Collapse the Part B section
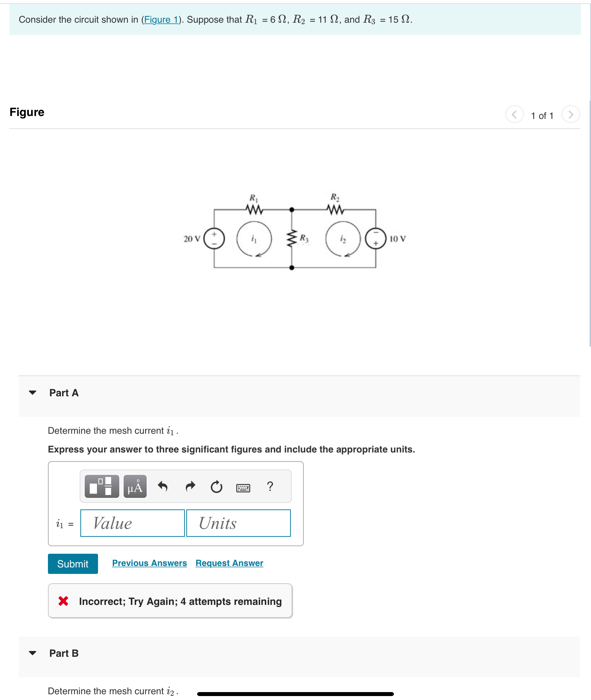The image size is (591, 700). (33, 653)
